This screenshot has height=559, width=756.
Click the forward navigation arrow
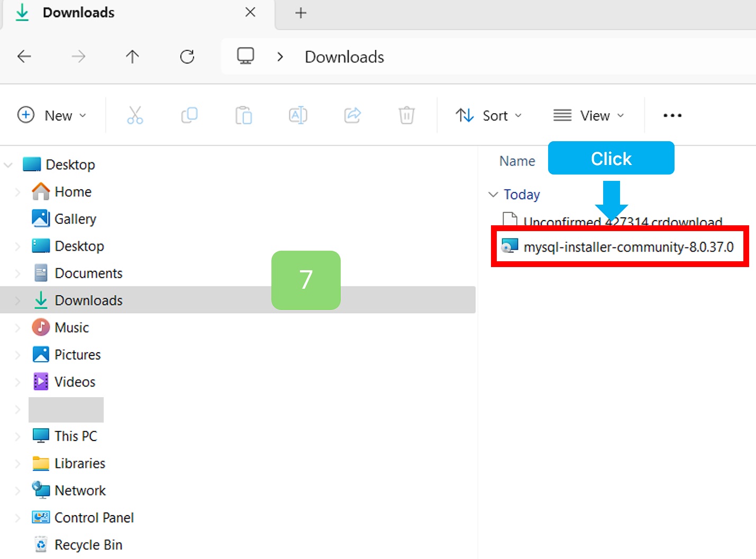[78, 56]
